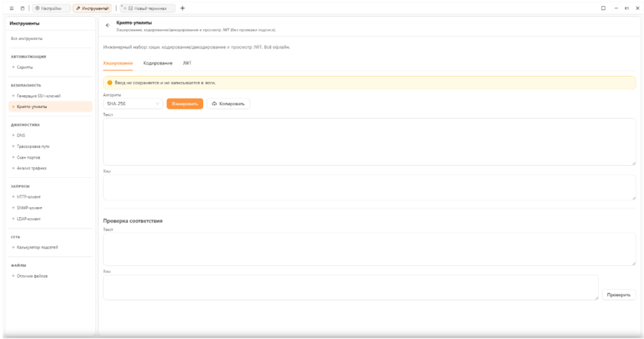Open a new tab with plus icon
This screenshot has width=644, height=339.
point(182,8)
